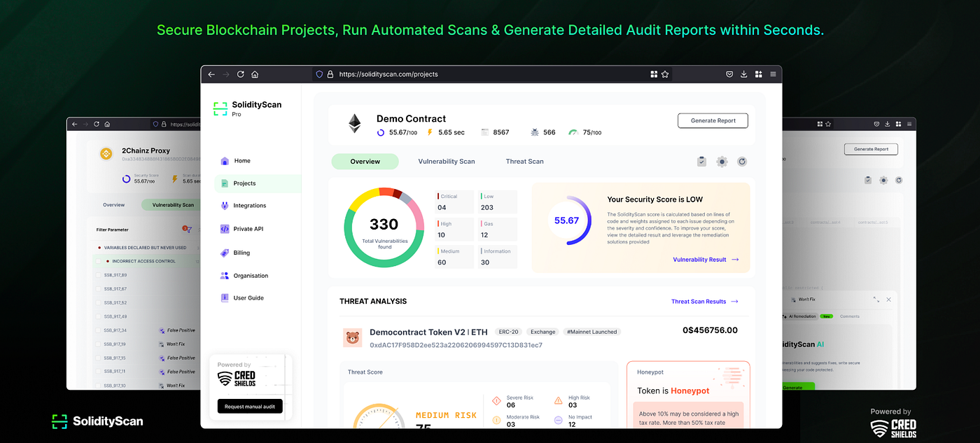Click the Integrations plug icon

tap(225, 206)
